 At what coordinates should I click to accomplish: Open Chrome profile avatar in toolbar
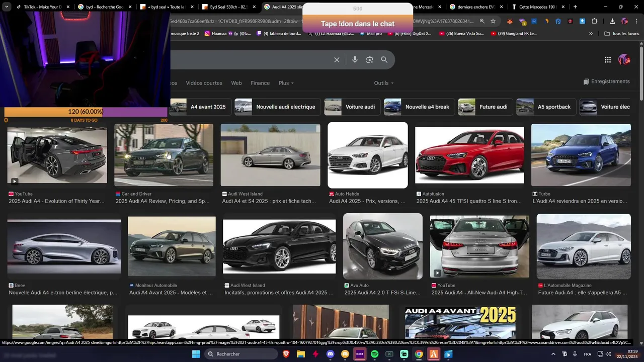(x=624, y=21)
